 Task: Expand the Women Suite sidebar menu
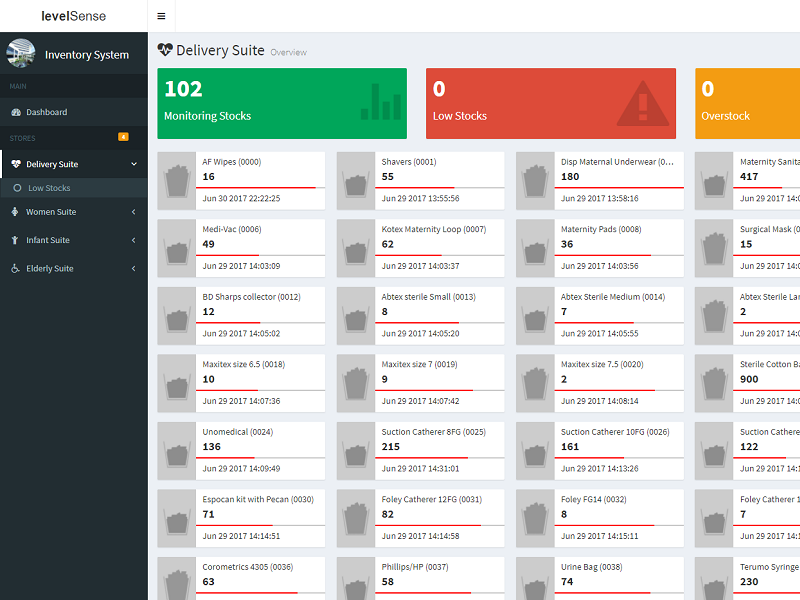click(134, 212)
